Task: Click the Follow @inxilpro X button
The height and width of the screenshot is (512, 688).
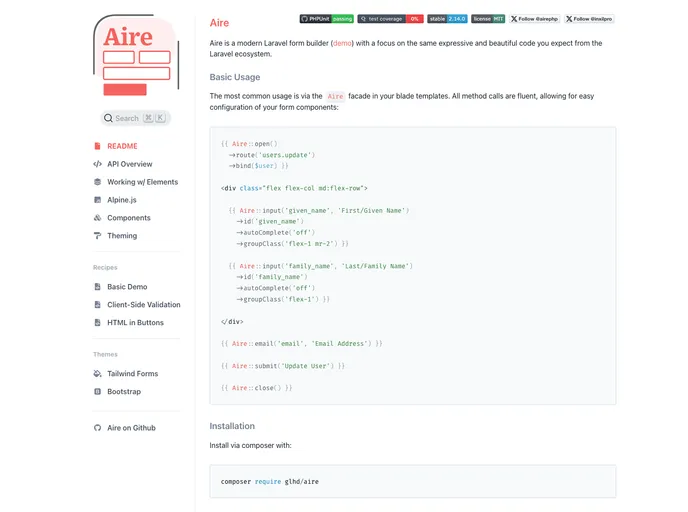Action: pyautogui.click(x=589, y=19)
